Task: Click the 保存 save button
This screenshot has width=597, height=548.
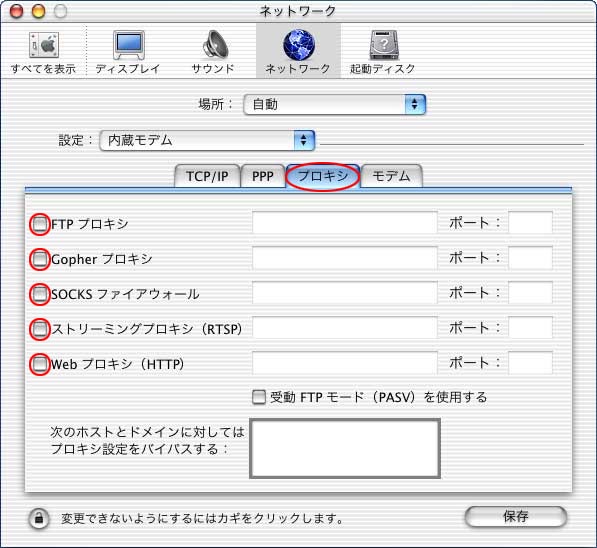Action: pyautogui.click(x=516, y=517)
